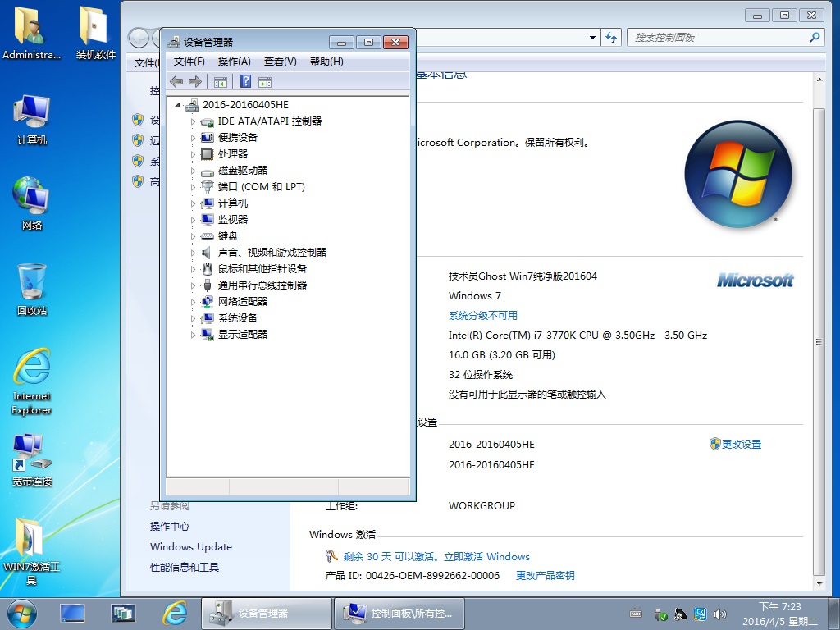The image size is (840, 630).
Task: Click the Back arrow in Device Manager toolbar
Action: coord(176,82)
